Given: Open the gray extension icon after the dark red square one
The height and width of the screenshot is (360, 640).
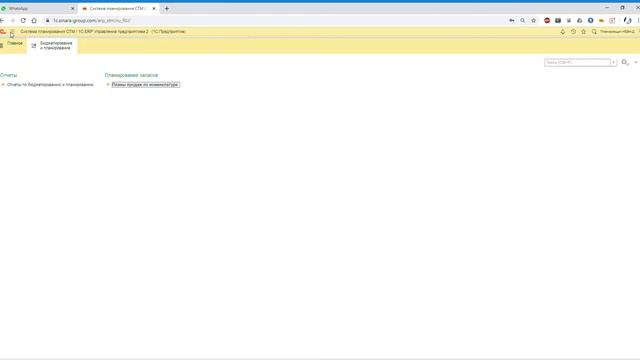Looking at the screenshot, I should (569, 20).
